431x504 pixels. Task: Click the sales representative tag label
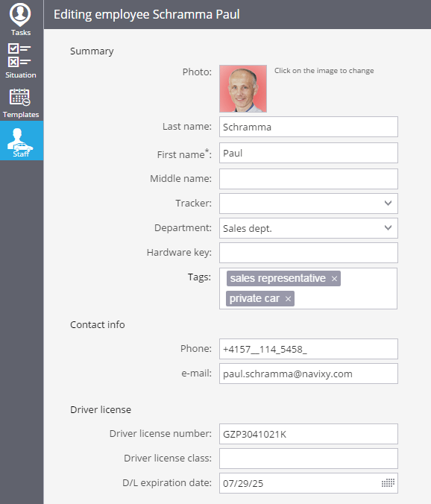pos(278,278)
